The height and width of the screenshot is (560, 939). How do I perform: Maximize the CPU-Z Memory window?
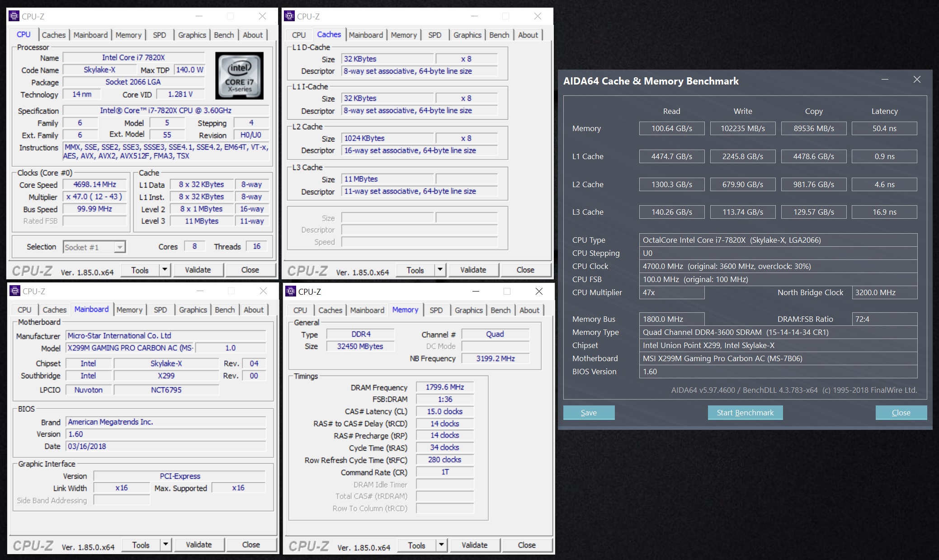pyautogui.click(x=507, y=291)
